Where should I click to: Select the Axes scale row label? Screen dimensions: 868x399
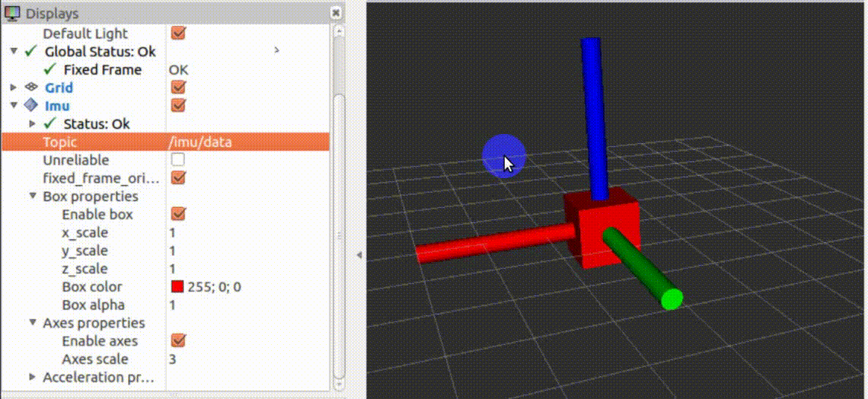point(94,359)
